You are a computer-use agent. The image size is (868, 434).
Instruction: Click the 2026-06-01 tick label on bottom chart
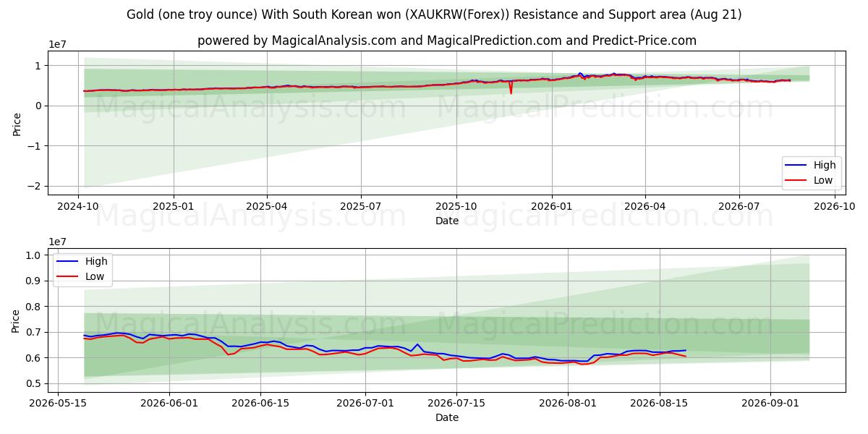(x=169, y=403)
